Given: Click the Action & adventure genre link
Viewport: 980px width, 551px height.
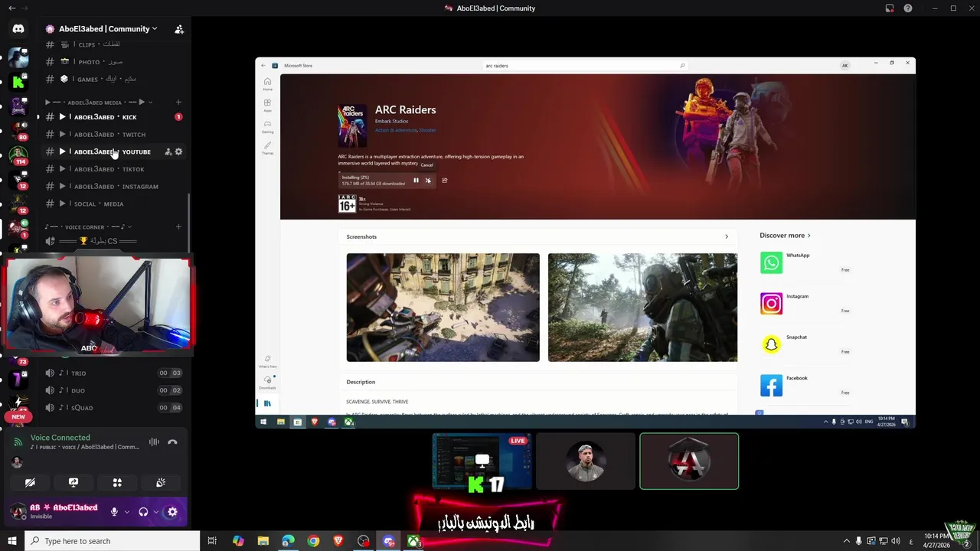Looking at the screenshot, I should (395, 130).
